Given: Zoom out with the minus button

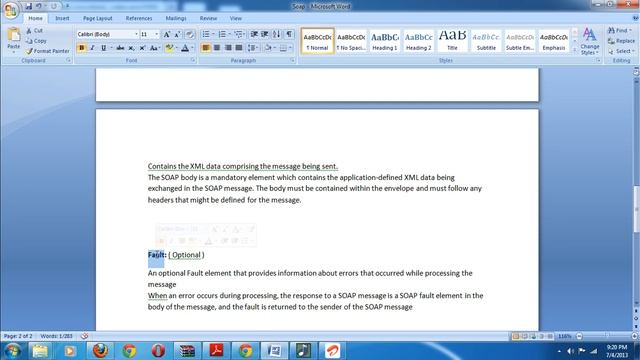Looking at the screenshot, I should coord(579,336).
